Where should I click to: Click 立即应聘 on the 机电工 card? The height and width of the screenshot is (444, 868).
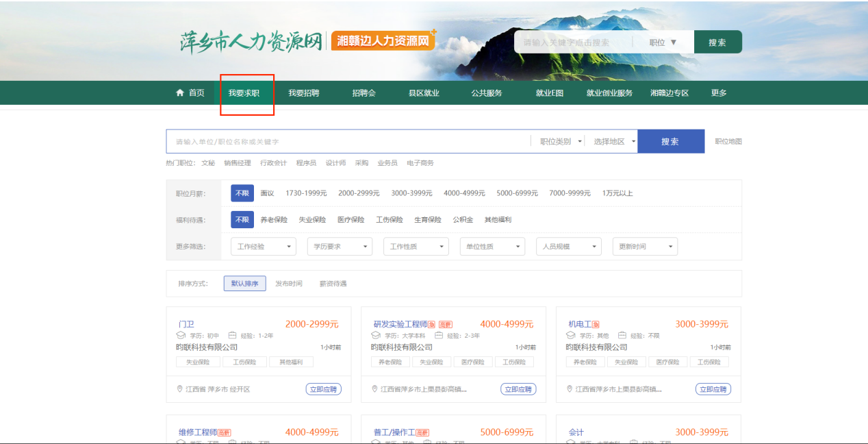[x=713, y=389]
